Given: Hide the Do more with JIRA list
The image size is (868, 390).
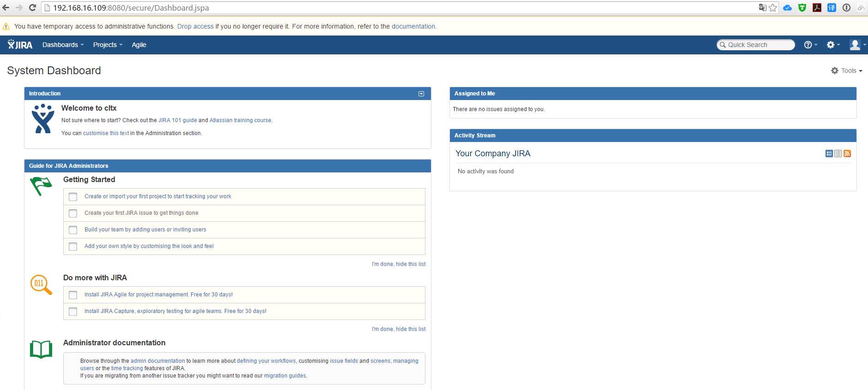Looking at the screenshot, I should (399, 329).
